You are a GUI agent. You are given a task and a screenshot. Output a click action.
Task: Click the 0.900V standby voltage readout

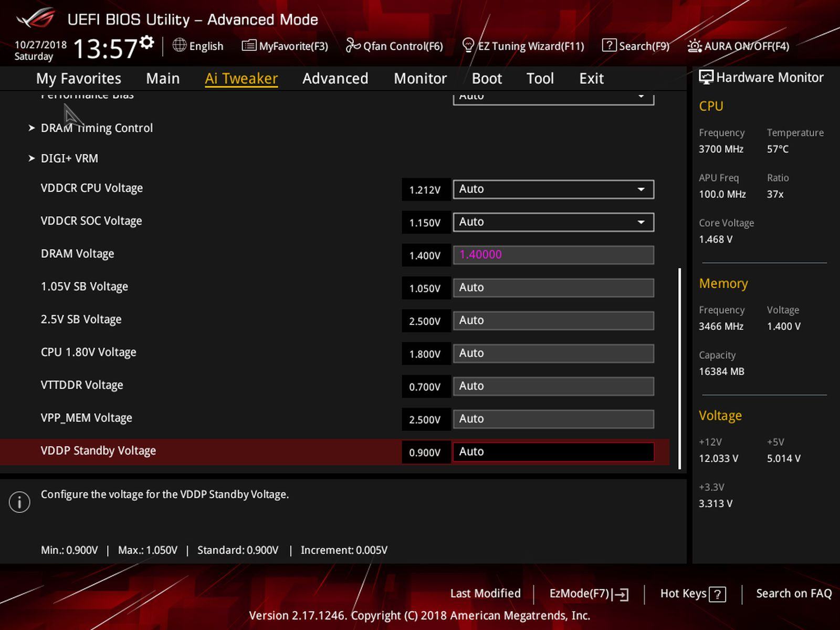coord(426,453)
